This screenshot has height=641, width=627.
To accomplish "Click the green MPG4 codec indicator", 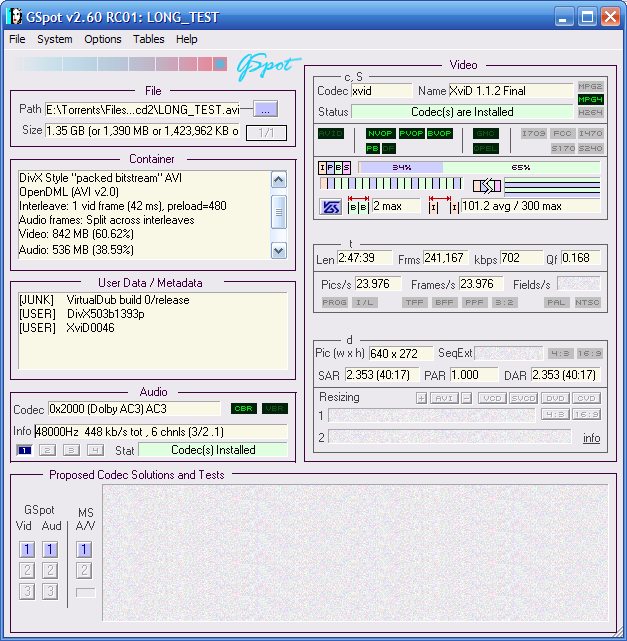I will click(x=590, y=99).
